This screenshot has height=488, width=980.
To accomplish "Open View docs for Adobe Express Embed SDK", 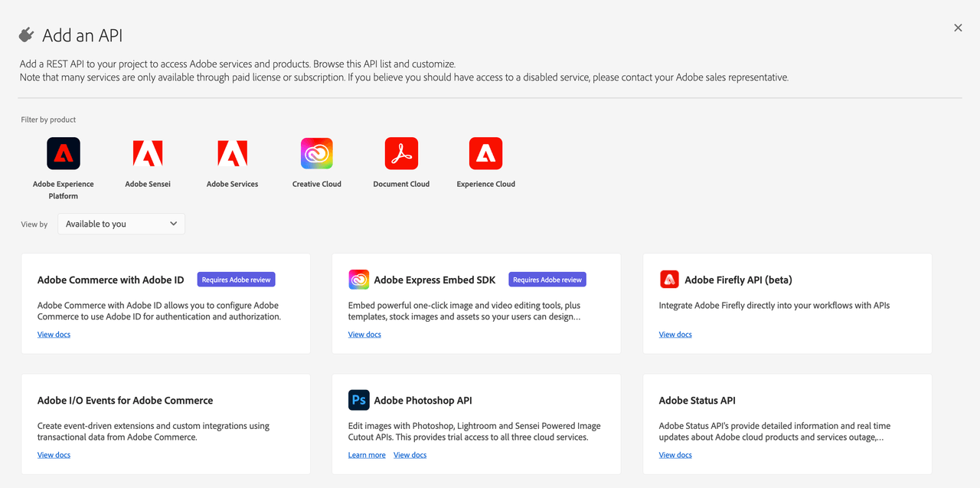I will (364, 335).
